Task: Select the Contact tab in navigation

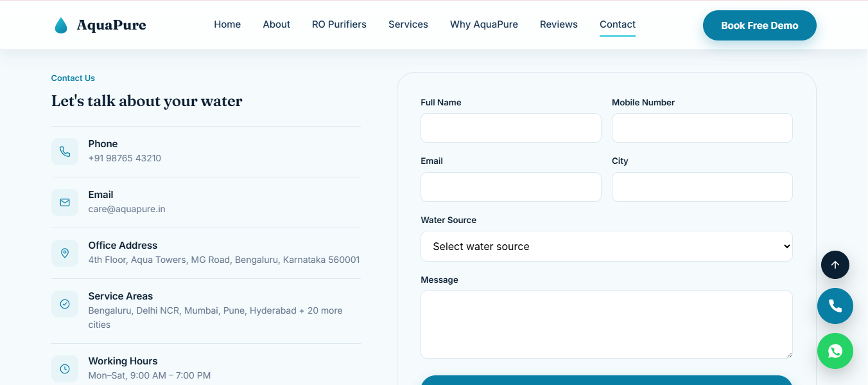Action: click(x=618, y=24)
